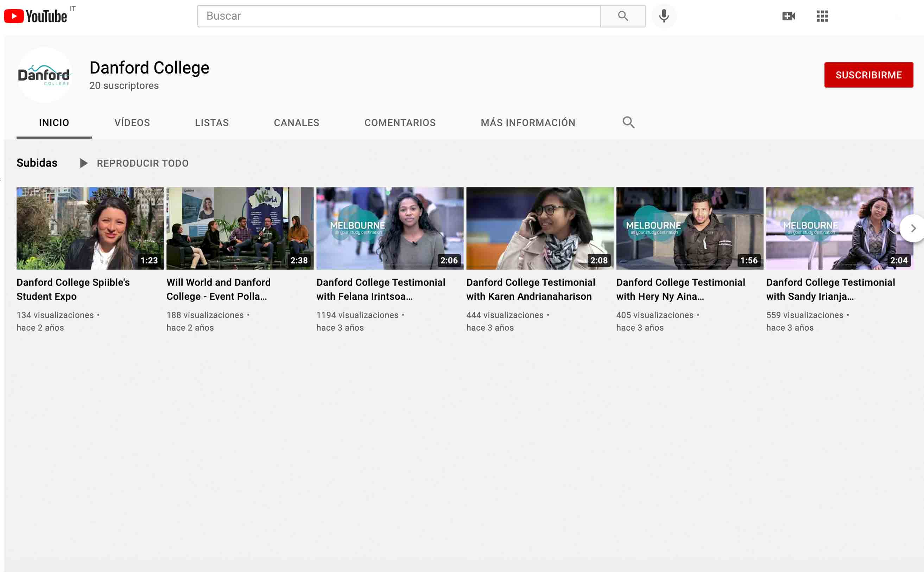The height and width of the screenshot is (572, 924).
Task: Open the MÁS INFORMACIÓN tab
Action: 528,123
